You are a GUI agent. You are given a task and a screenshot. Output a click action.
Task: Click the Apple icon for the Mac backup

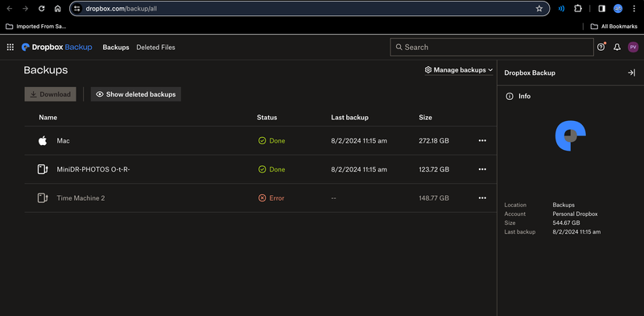tap(43, 141)
